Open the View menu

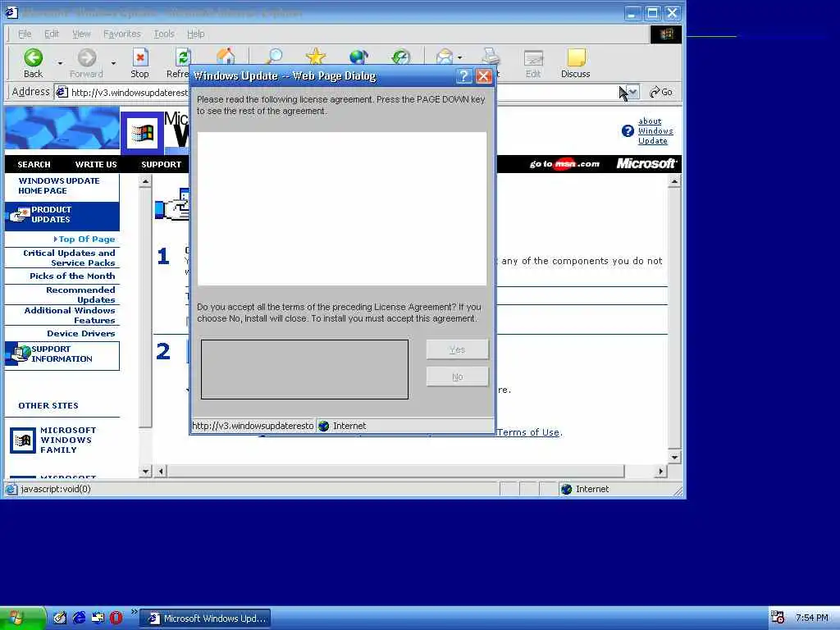click(x=81, y=34)
